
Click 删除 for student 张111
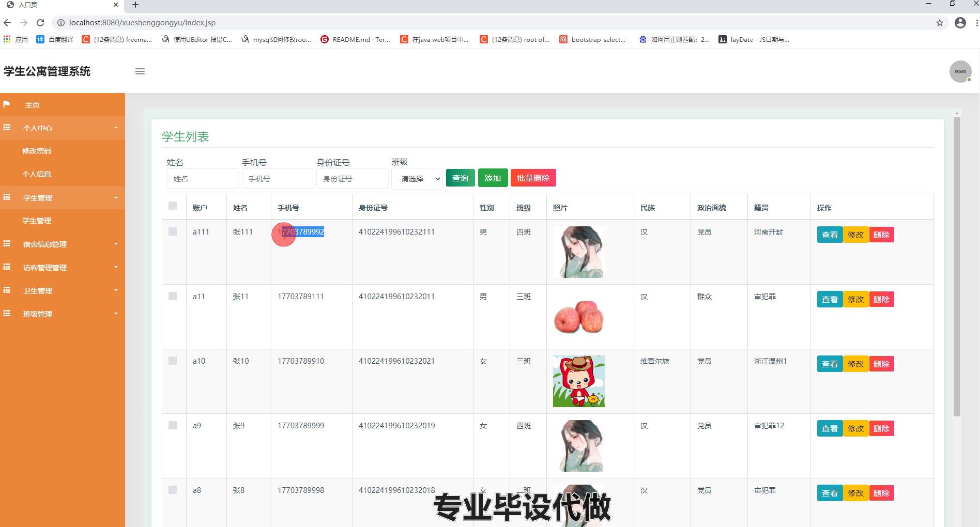(x=881, y=235)
